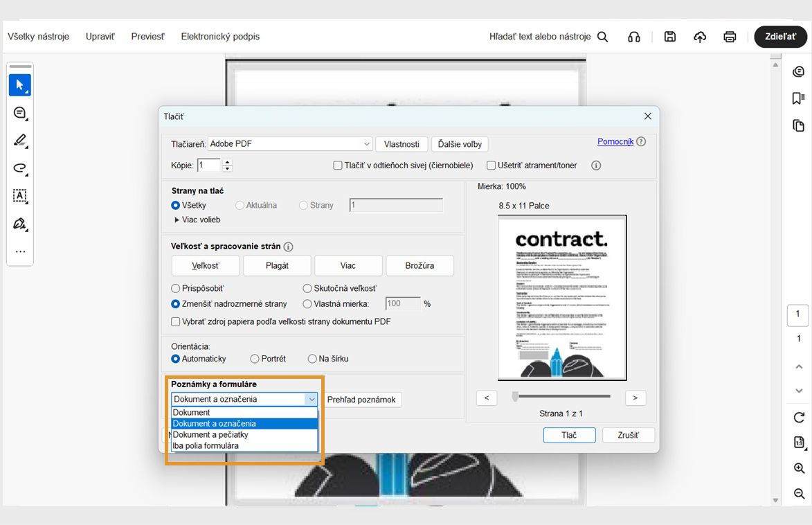Open the Všetky nástroje menu
This screenshot has height=525, width=812.
(x=38, y=37)
